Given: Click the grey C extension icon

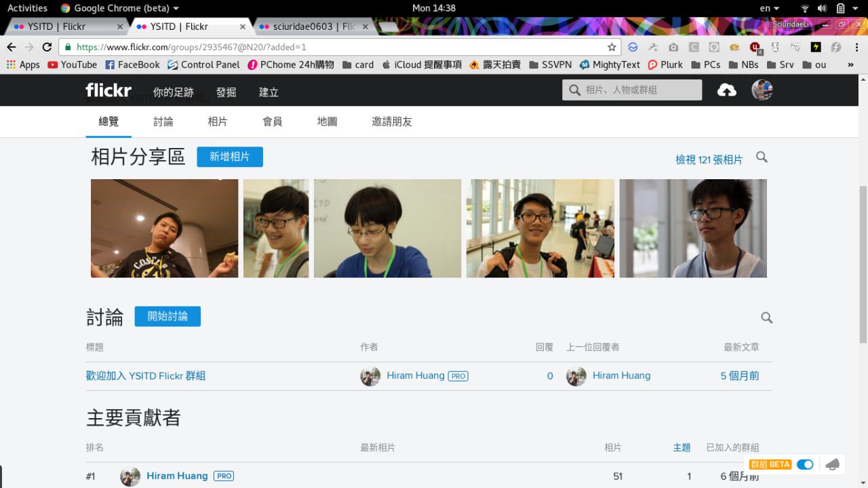Looking at the screenshot, I should [694, 47].
